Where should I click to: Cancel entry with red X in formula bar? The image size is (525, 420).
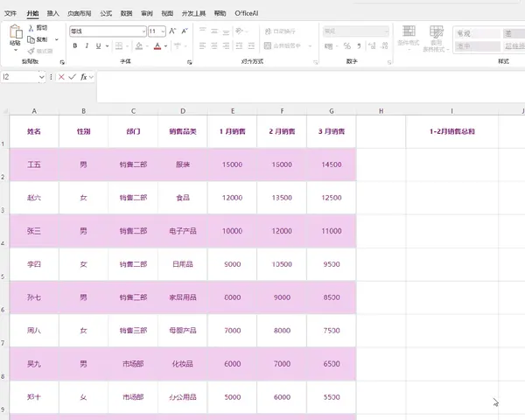61,77
